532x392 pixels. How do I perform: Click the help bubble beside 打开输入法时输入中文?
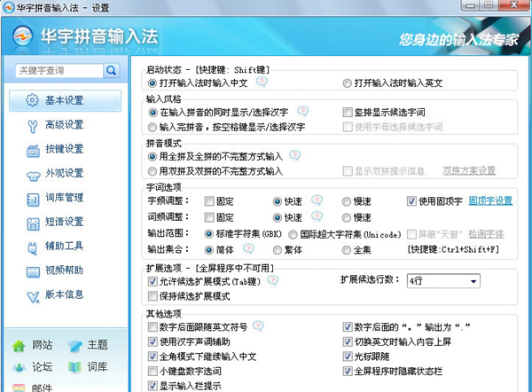262,82
